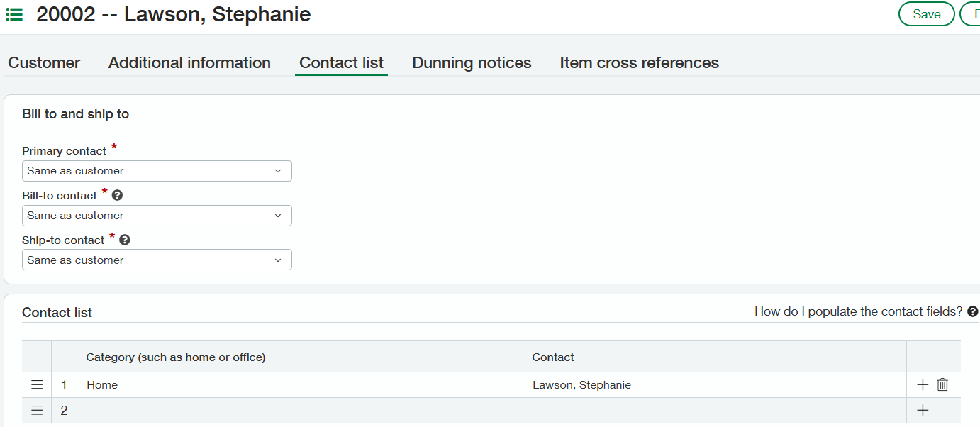Grab the drag handle of row 2

37,411
